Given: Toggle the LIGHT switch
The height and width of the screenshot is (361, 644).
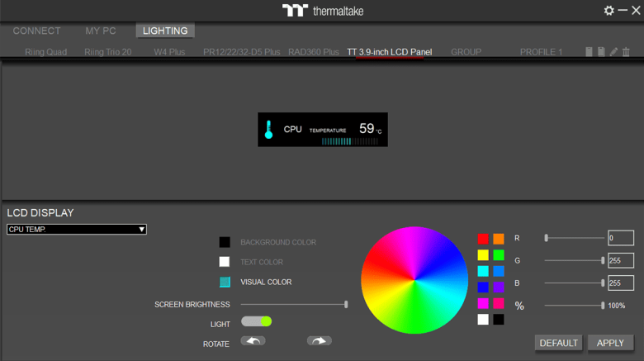Looking at the screenshot, I should tap(256, 321).
